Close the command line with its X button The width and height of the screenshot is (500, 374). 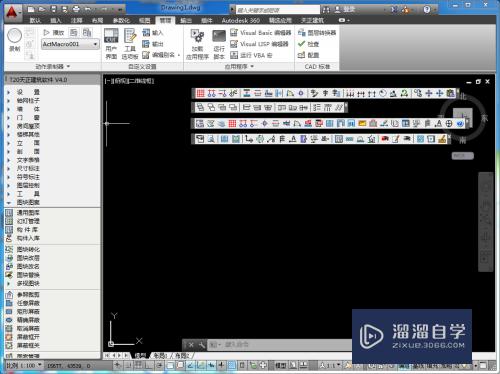[191, 345]
